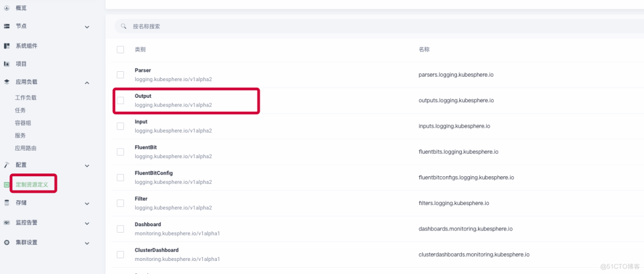Click the projects (项目) sidebar icon
The height and width of the screenshot is (274, 644).
tap(7, 64)
